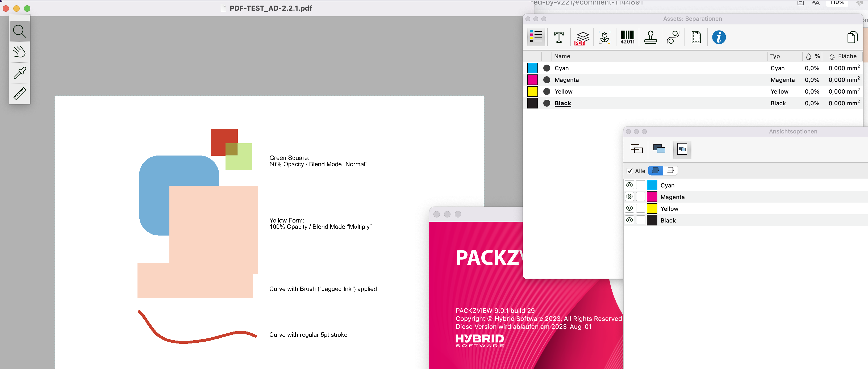Select the Cyan label in Ansichtsoptionen

pos(667,185)
